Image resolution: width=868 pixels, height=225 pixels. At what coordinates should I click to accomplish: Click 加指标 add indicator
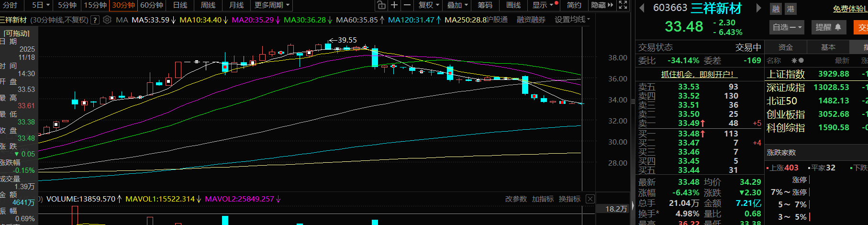543,199
